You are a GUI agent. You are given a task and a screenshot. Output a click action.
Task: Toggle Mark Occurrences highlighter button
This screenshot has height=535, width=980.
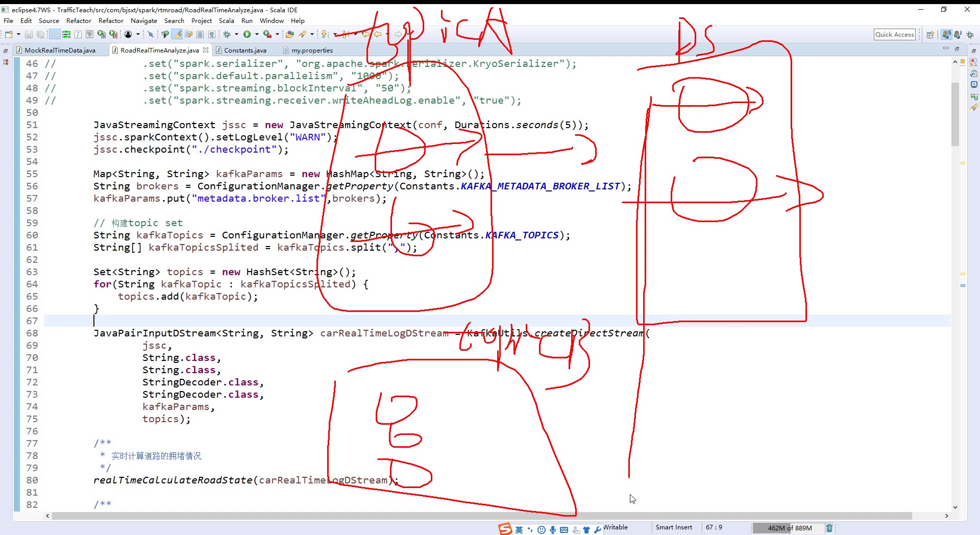pos(177,34)
